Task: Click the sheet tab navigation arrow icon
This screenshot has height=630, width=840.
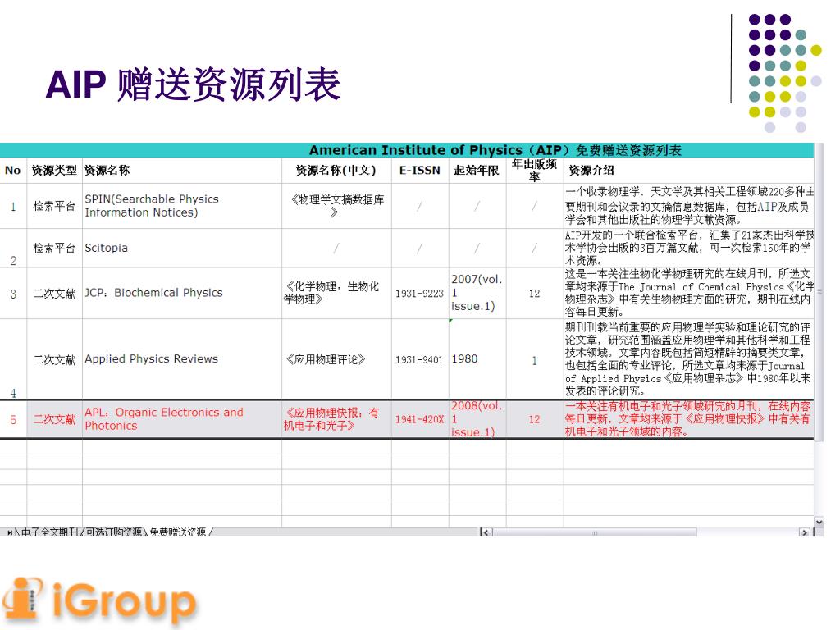Action: pos(10,532)
